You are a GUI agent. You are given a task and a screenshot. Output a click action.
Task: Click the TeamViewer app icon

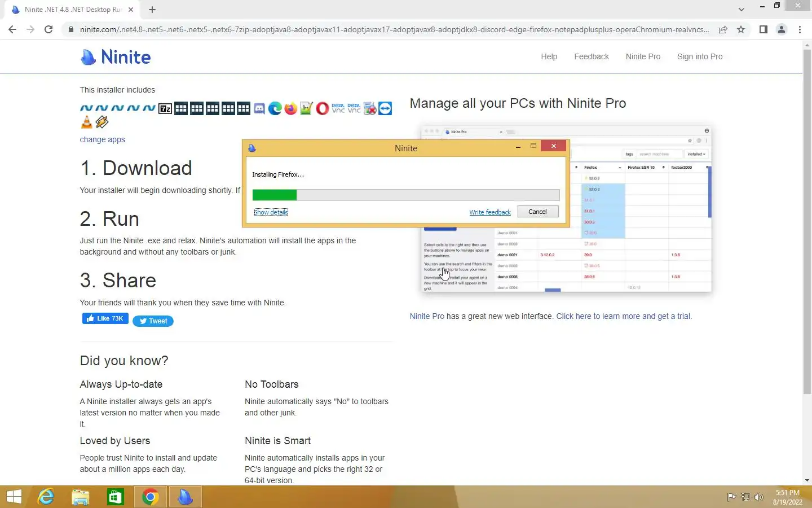(385, 108)
